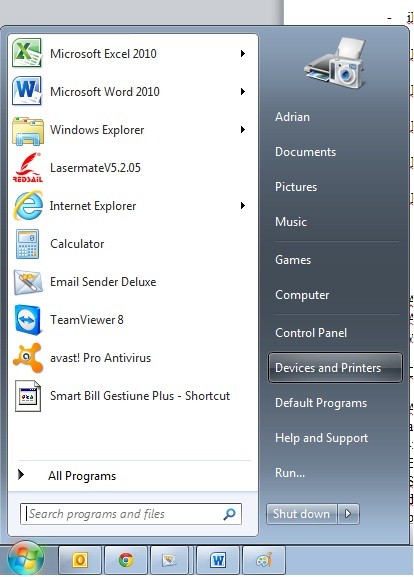Launch the Redsail LasermateV5.2.05 icon
The height and width of the screenshot is (577, 414).
[28, 168]
